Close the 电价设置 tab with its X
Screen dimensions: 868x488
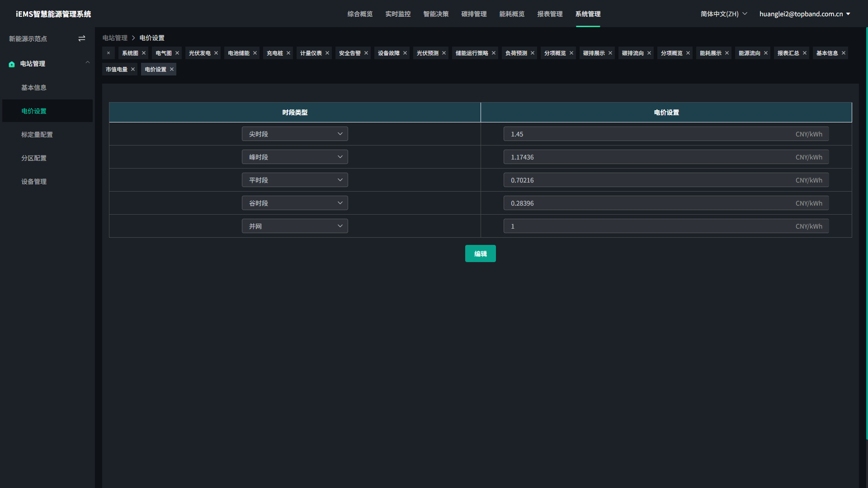pos(172,70)
